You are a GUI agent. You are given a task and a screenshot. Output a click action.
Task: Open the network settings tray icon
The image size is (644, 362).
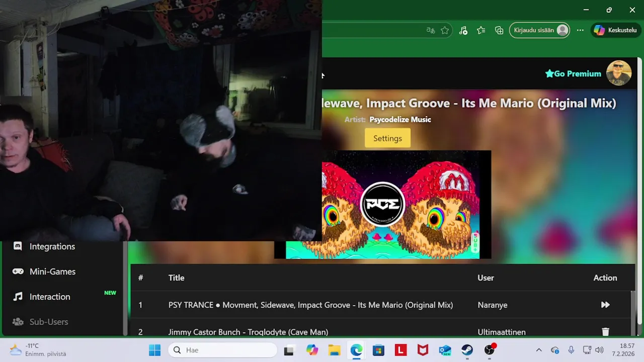coord(587,350)
